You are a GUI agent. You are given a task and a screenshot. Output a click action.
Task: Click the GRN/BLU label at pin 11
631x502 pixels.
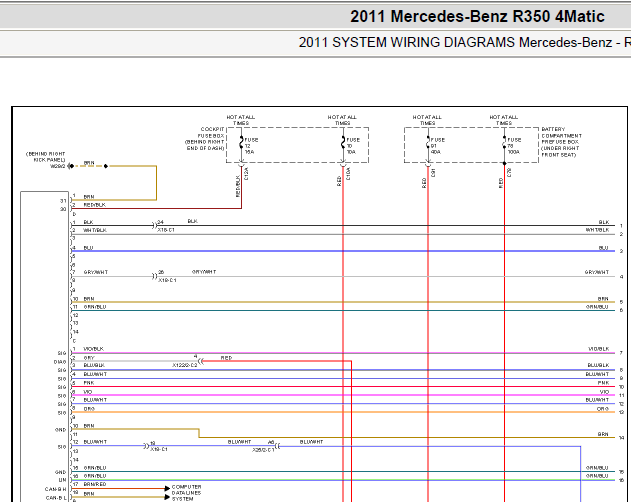(x=95, y=307)
